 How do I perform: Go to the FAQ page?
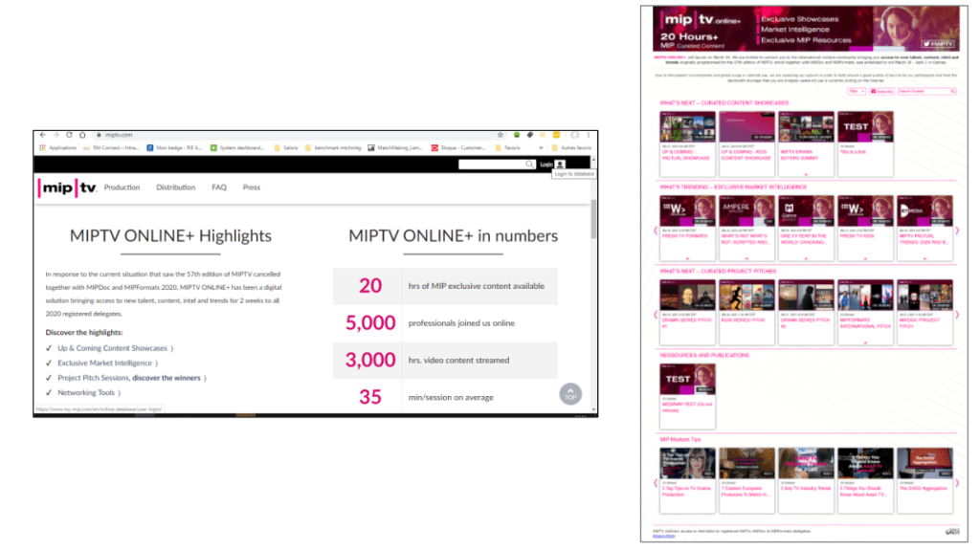pyautogui.click(x=219, y=187)
